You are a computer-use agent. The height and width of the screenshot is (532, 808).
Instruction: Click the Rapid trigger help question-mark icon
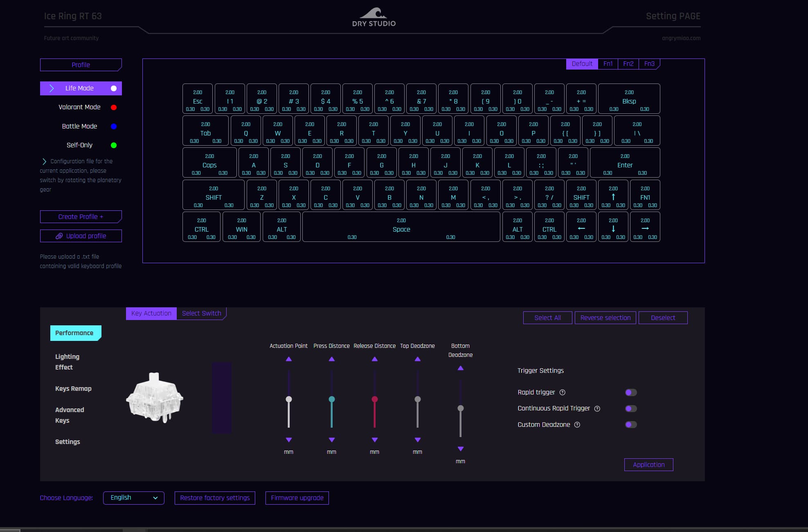point(563,392)
